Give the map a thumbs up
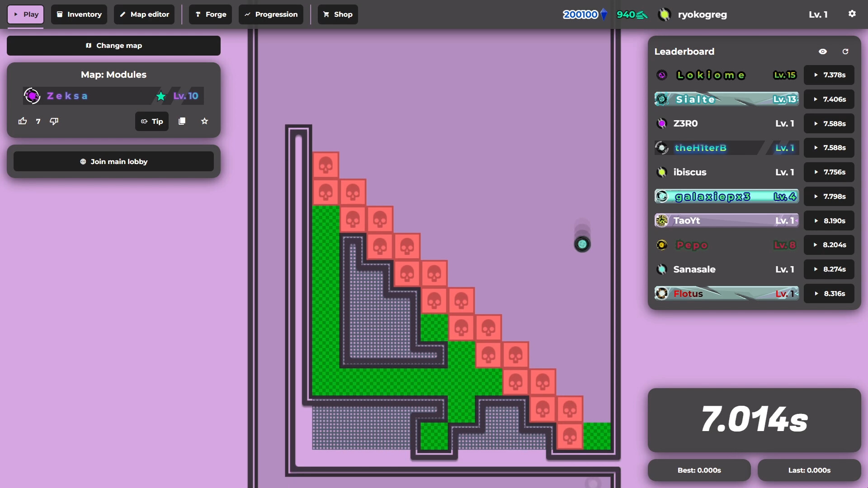The width and height of the screenshot is (868, 488). pos(22,121)
